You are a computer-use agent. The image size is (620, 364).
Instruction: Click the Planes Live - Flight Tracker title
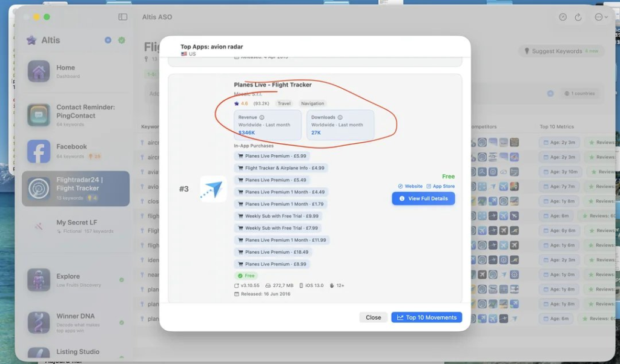click(x=273, y=85)
